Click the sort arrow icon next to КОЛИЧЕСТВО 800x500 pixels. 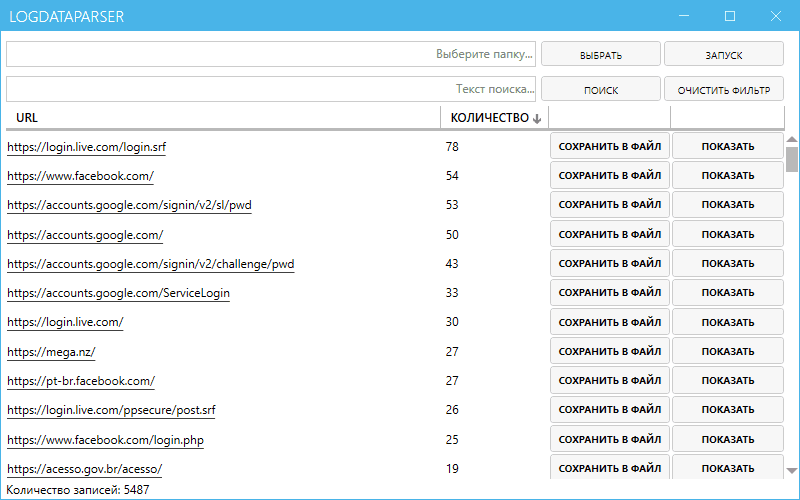(x=537, y=119)
